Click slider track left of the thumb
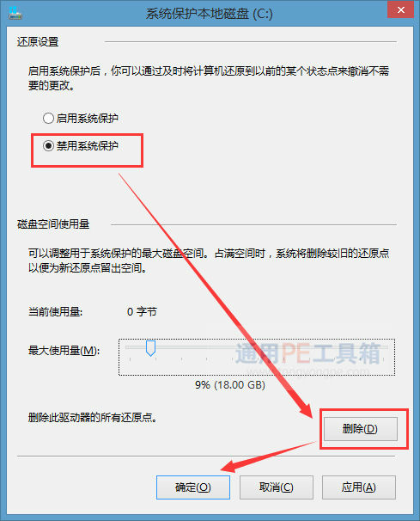The image size is (420, 521). point(136,347)
